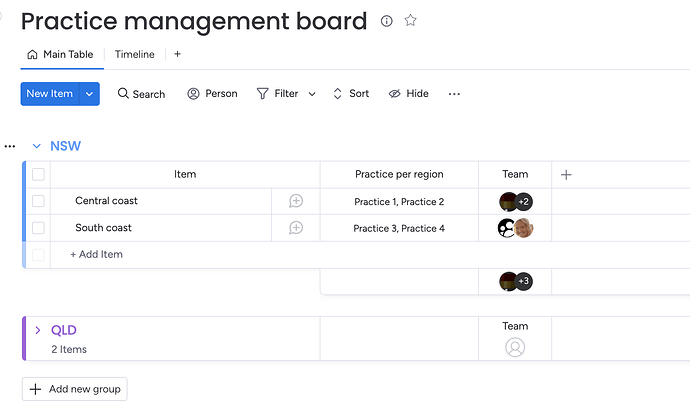690x413 pixels.
Task: Click the Add Item input row
Action: 96,254
